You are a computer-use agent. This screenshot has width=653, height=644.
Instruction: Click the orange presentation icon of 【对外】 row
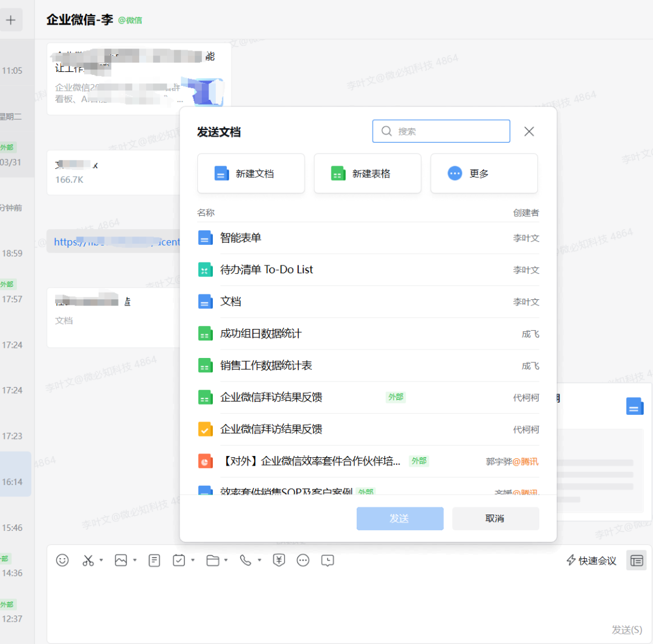(x=206, y=461)
